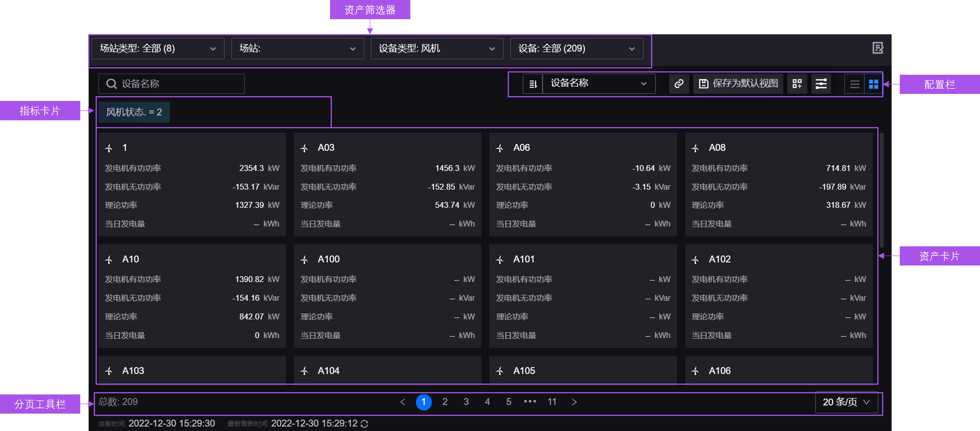Toggle the 风机状态 = 2 metric card
Screen dimensions: 980x431
(134, 112)
